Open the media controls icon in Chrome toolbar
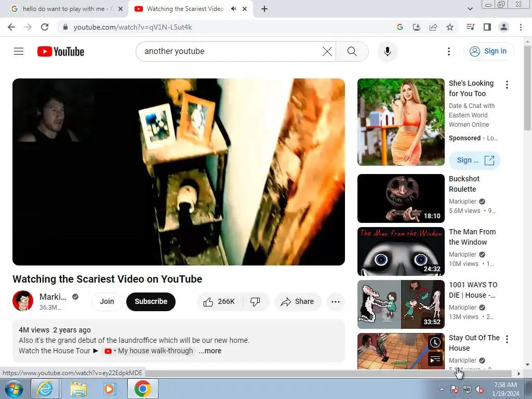This screenshot has height=399, width=532. click(x=470, y=27)
